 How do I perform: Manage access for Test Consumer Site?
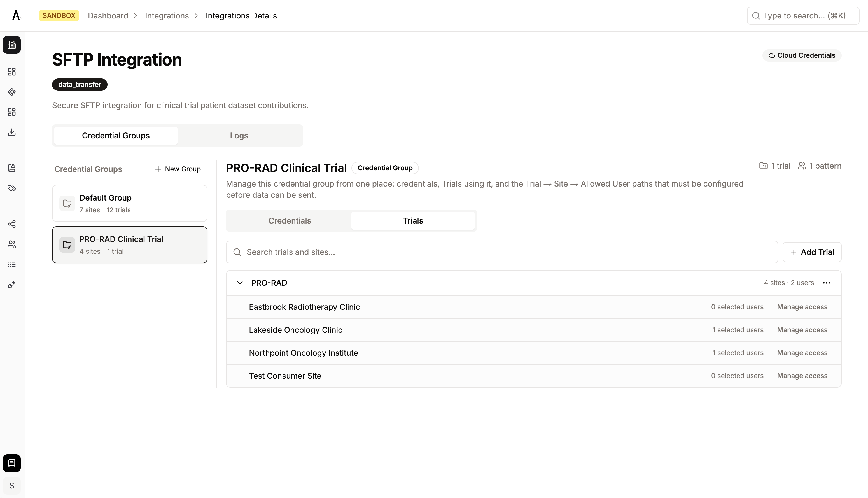coord(802,376)
